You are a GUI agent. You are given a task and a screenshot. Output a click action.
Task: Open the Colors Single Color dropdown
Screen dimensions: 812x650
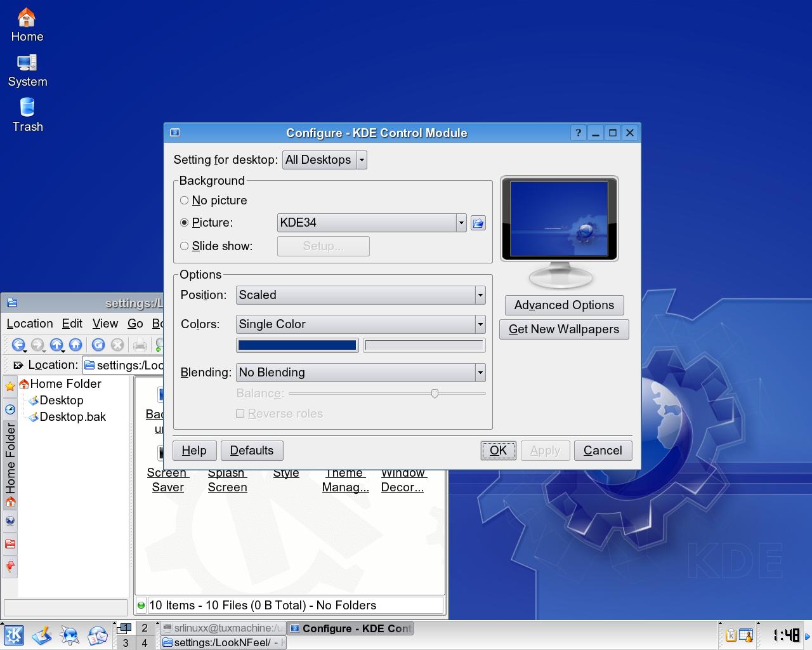coord(361,324)
